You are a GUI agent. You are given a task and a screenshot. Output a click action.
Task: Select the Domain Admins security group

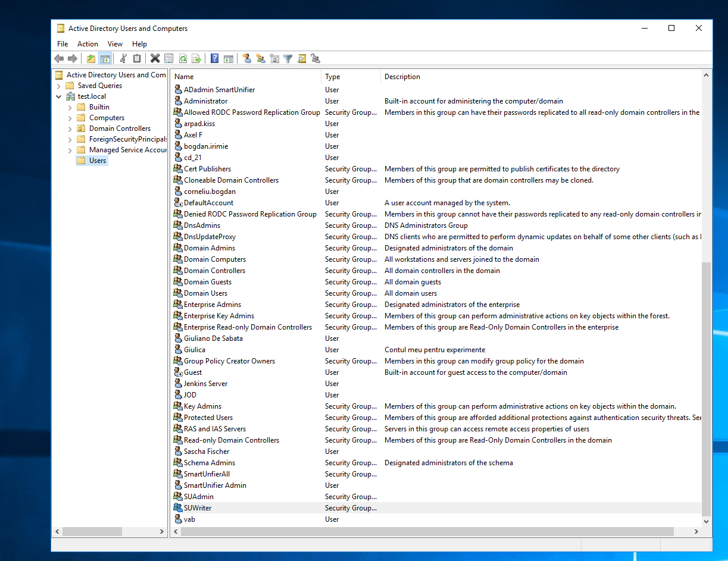(209, 248)
